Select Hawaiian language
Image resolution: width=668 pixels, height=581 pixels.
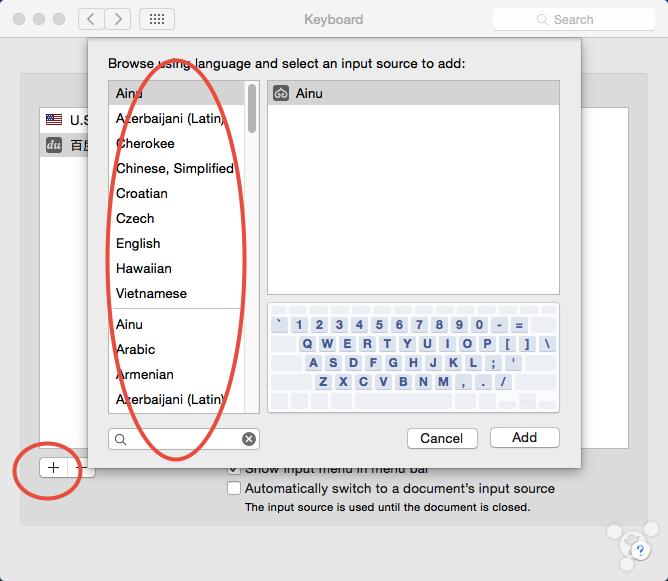[177, 268]
